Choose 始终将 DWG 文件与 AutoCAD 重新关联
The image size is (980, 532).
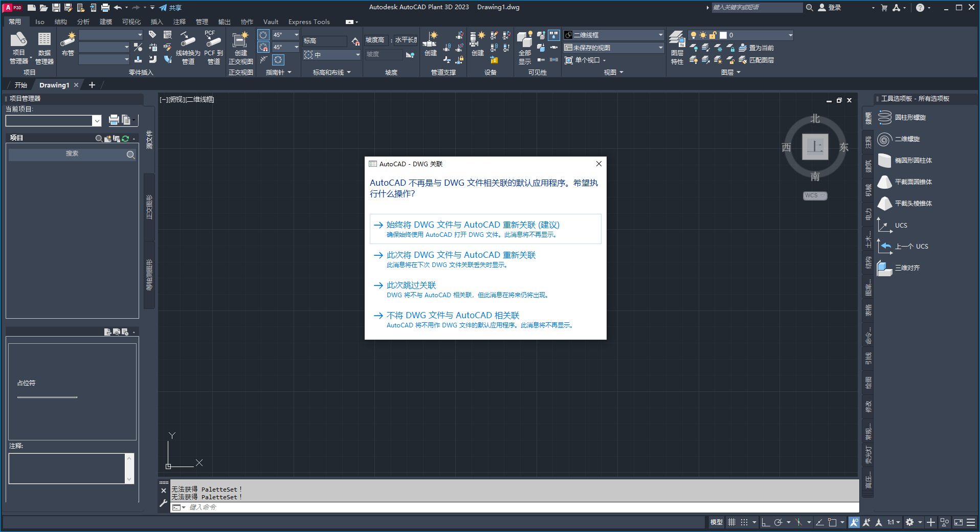tap(473, 225)
